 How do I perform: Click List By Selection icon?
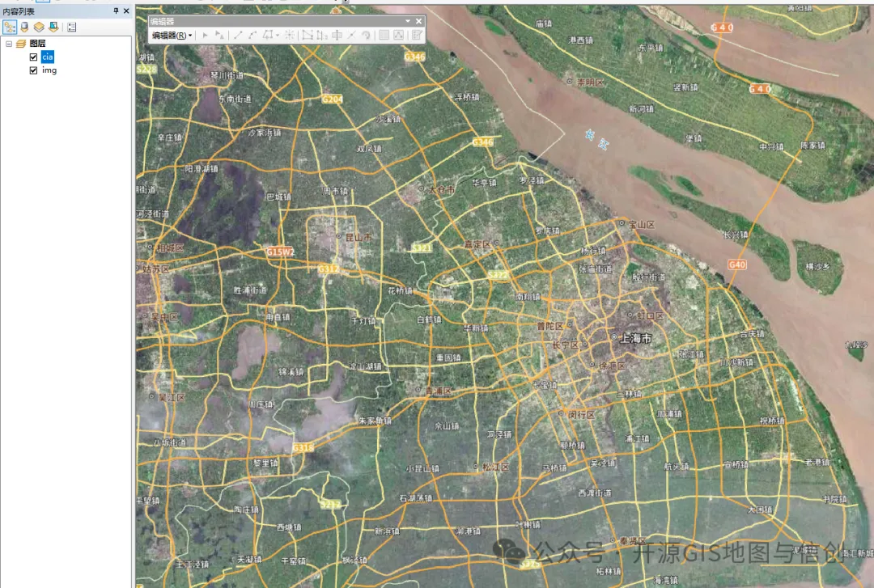(x=53, y=27)
